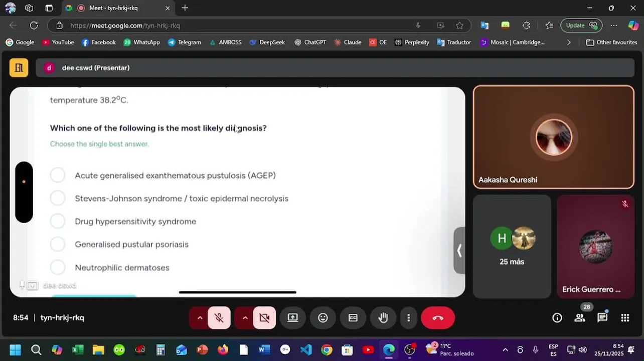Click the yellow presentation icon in banner
644x361 pixels.
click(19, 68)
